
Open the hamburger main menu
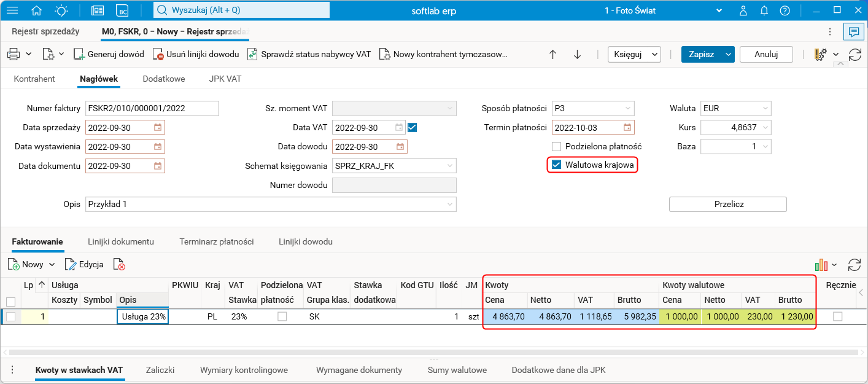(12, 10)
